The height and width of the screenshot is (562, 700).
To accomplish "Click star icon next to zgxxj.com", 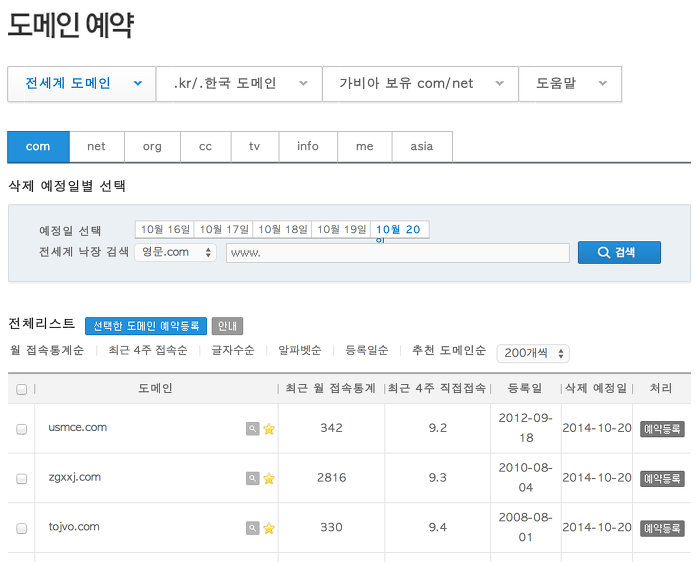I will point(269,479).
